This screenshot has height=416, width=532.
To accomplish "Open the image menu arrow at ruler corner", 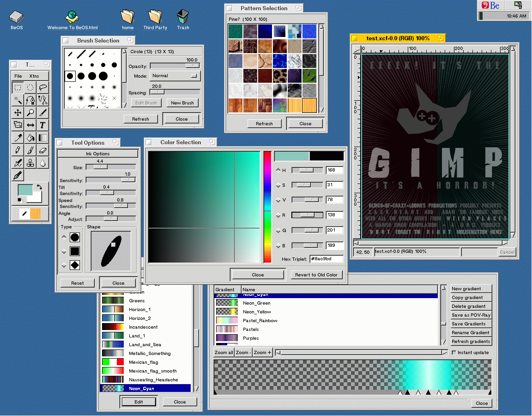I will [357, 49].
